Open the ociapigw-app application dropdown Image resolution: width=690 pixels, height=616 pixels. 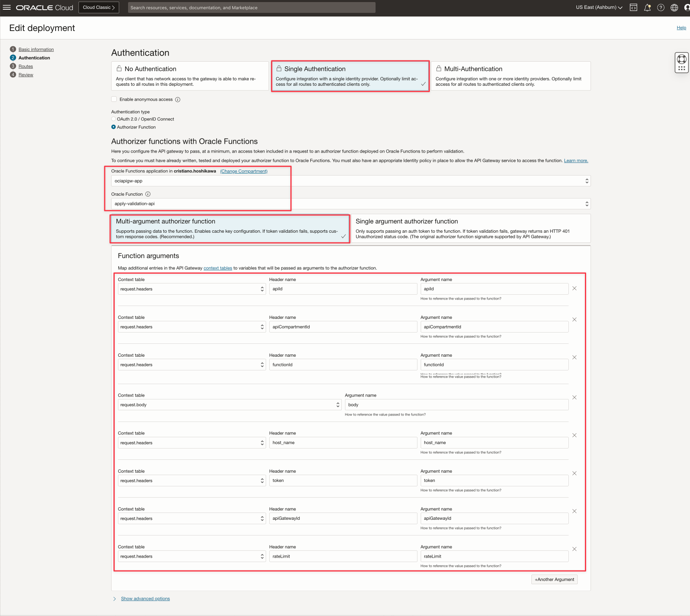pos(350,181)
